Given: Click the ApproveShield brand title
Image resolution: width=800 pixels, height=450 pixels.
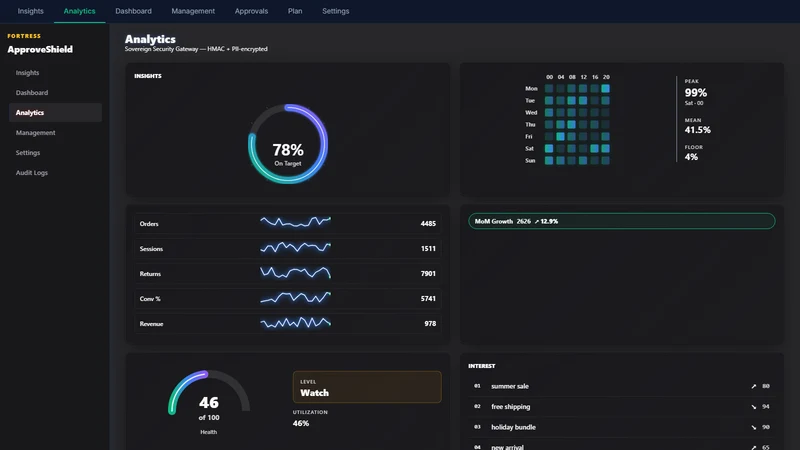Looking at the screenshot, I should coord(40,49).
